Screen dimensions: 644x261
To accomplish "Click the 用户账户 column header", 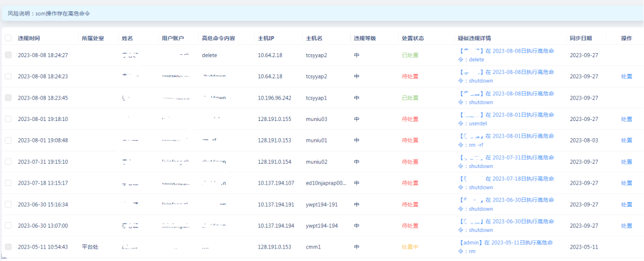I will pos(173,38).
